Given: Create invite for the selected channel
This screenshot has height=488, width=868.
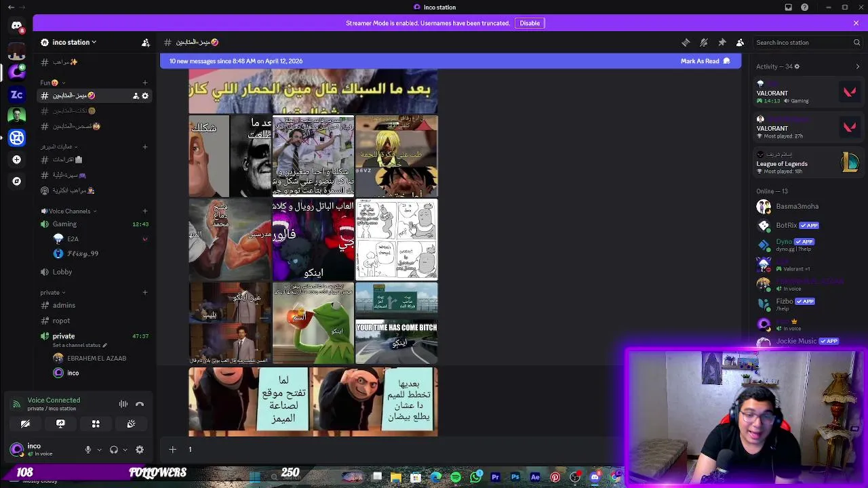Looking at the screenshot, I should (135, 96).
